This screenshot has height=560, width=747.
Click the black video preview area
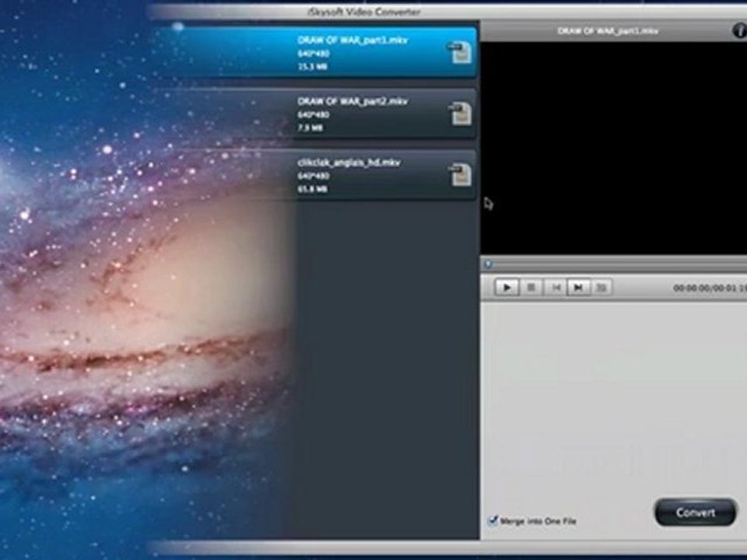614,148
